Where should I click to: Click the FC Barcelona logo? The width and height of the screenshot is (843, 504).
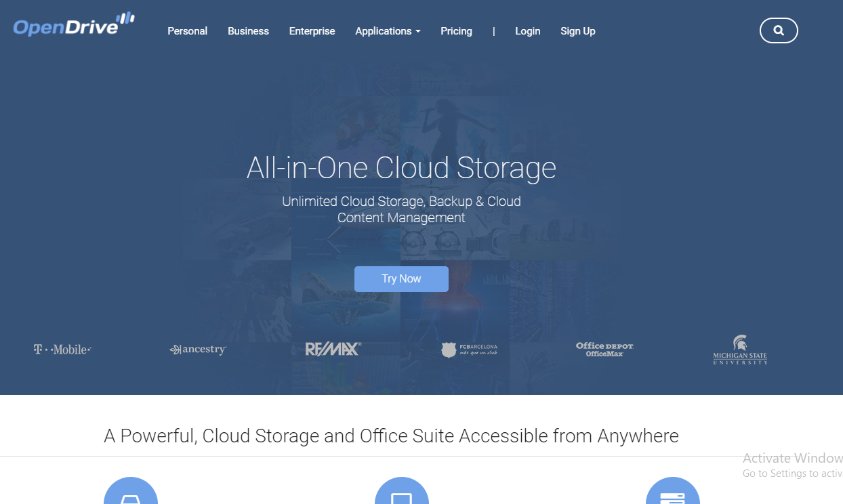(x=469, y=350)
